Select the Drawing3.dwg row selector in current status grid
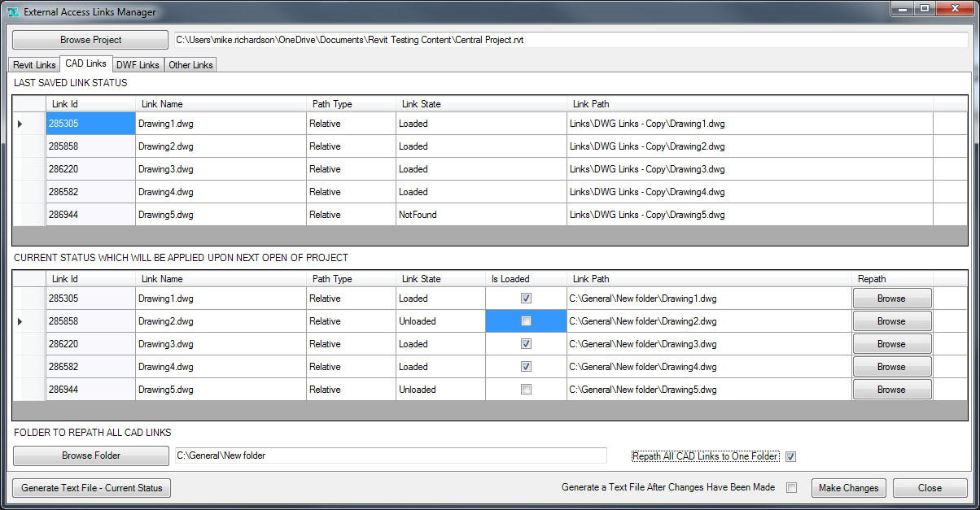980x510 pixels. (28, 343)
